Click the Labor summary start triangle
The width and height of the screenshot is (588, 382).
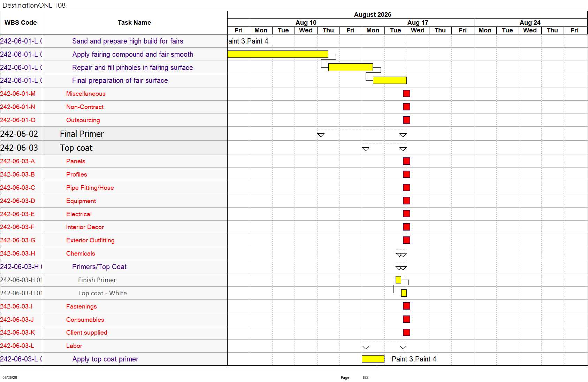click(365, 347)
